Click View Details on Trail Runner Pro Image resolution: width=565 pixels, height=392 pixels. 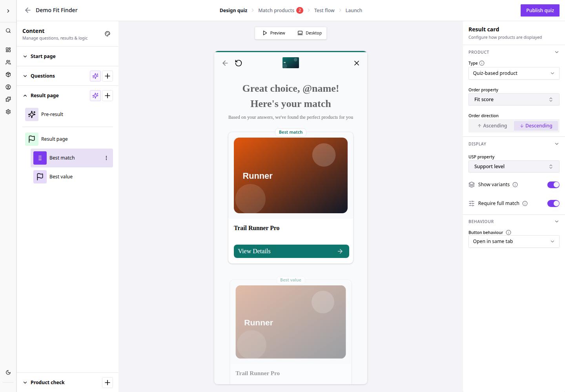click(292, 251)
